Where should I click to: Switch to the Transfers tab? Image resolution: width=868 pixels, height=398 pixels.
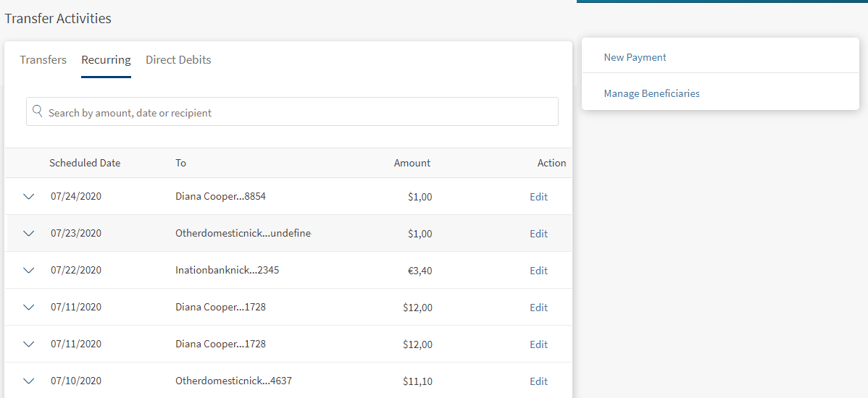tap(43, 60)
